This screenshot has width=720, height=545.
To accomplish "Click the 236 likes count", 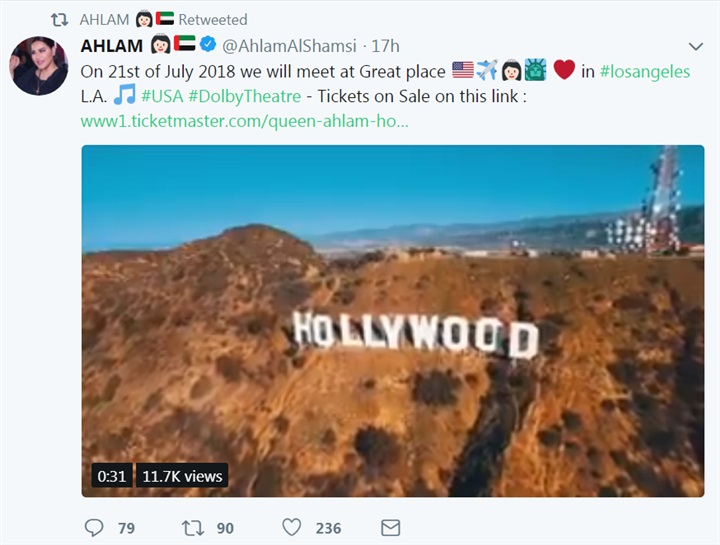I will (328, 528).
